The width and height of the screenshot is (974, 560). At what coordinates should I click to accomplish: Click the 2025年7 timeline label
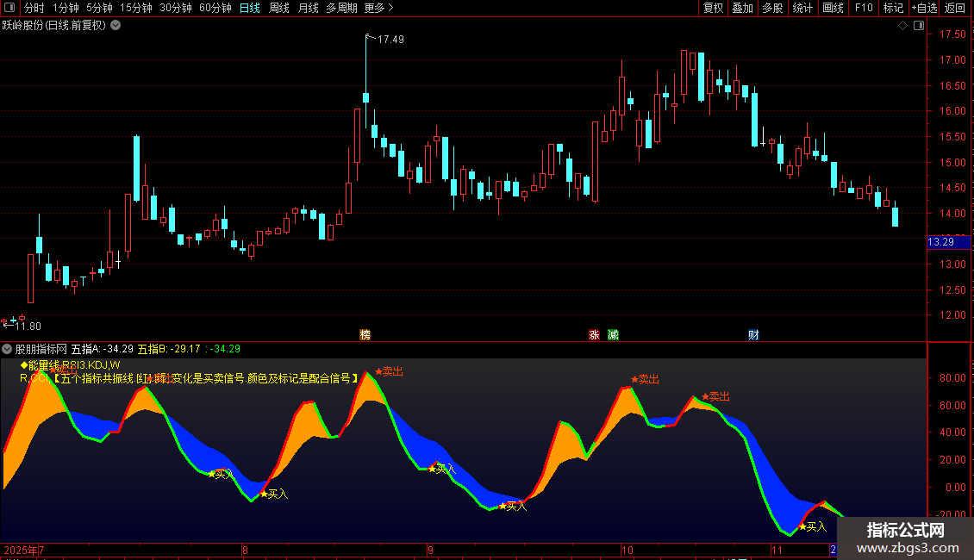[x=23, y=550]
